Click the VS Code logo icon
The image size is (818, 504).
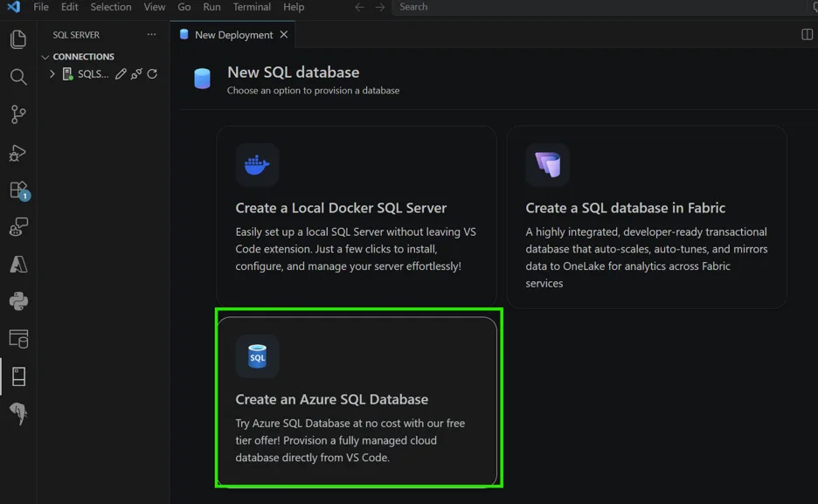click(14, 7)
